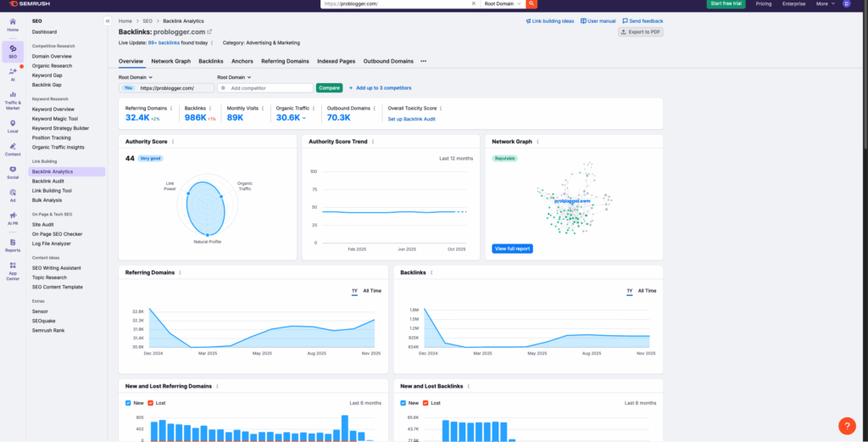Switch to Backlinks tab

tap(211, 61)
